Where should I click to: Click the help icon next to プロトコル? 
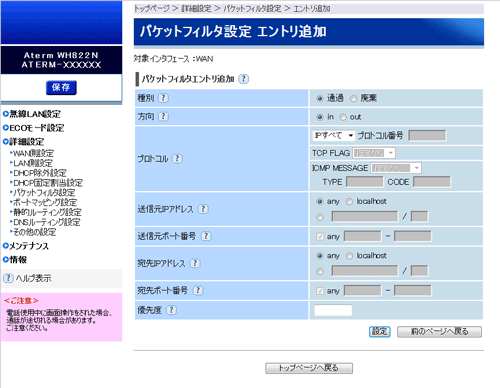(x=177, y=159)
